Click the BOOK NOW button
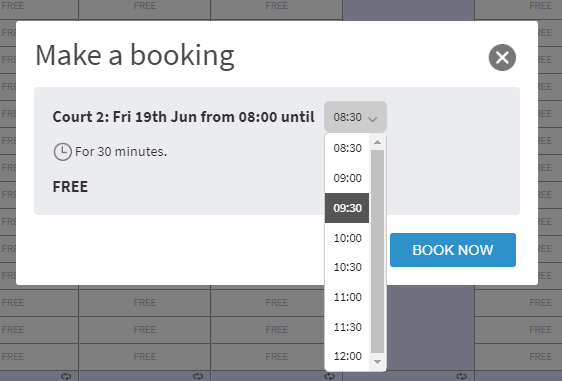The image size is (562, 381). [453, 250]
